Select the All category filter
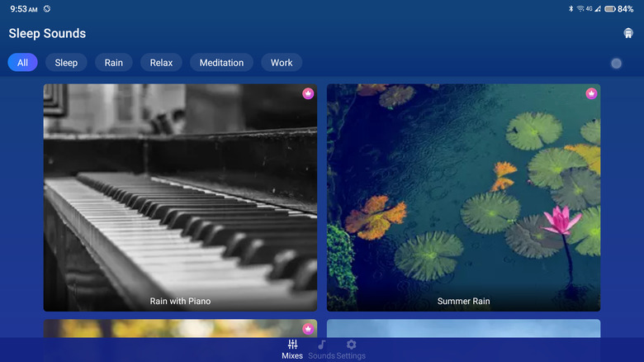Viewport: 644px width, 362px height. tap(22, 63)
